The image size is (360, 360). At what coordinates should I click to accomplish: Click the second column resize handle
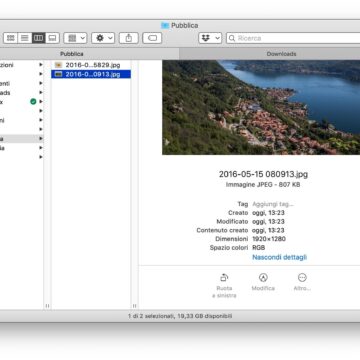pos(134,306)
